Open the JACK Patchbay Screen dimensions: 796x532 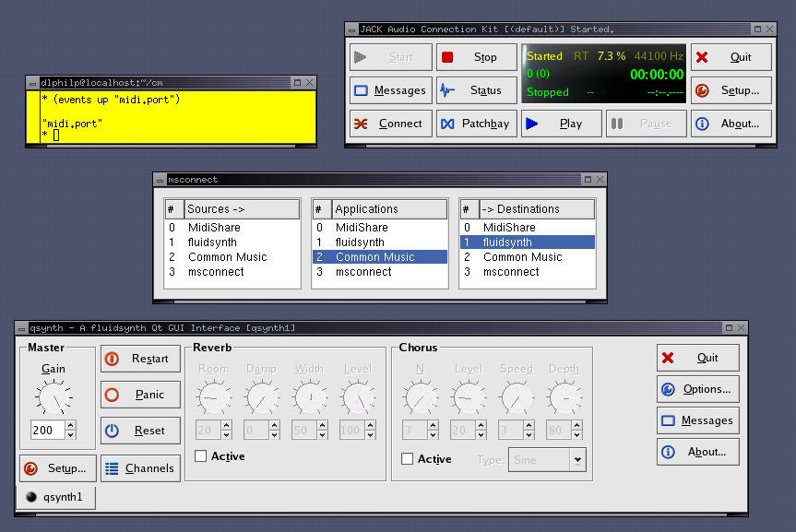pos(476,124)
